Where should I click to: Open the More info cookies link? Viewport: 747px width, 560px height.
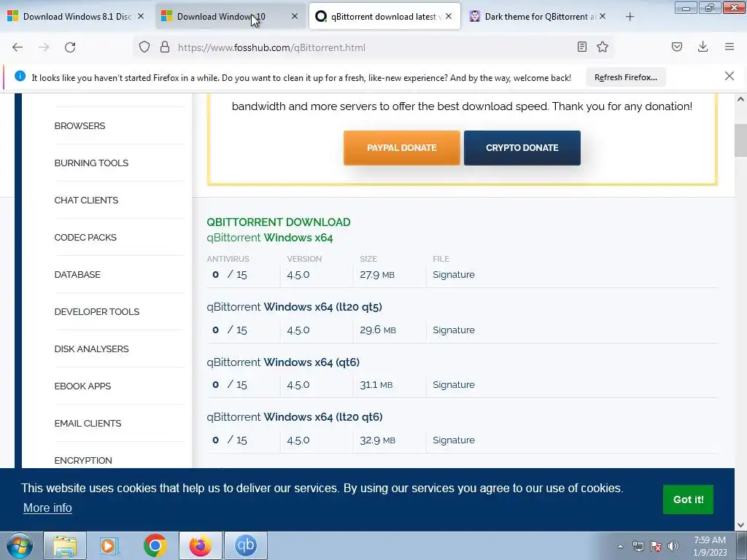[x=47, y=508]
